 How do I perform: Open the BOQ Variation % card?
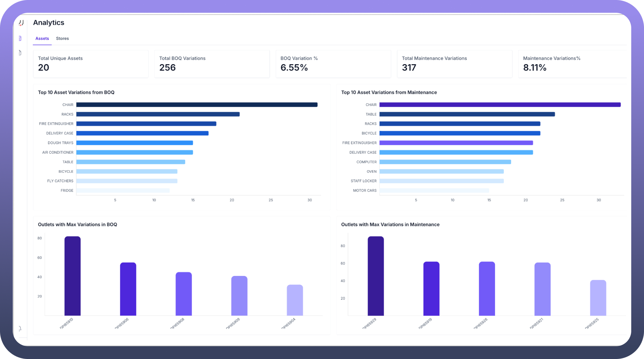tap(333, 64)
